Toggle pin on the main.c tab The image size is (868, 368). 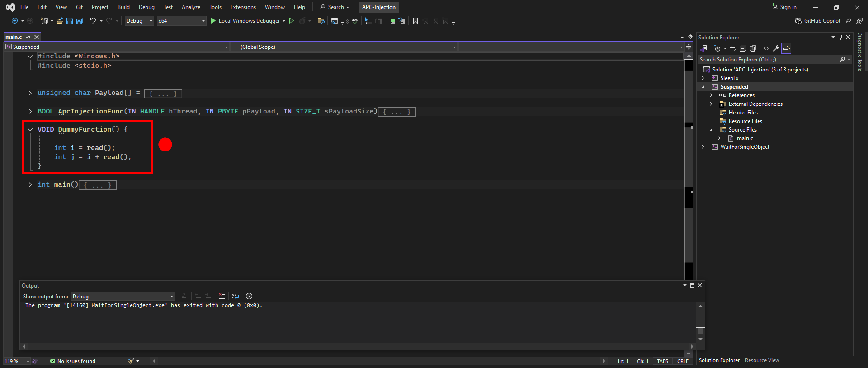28,37
